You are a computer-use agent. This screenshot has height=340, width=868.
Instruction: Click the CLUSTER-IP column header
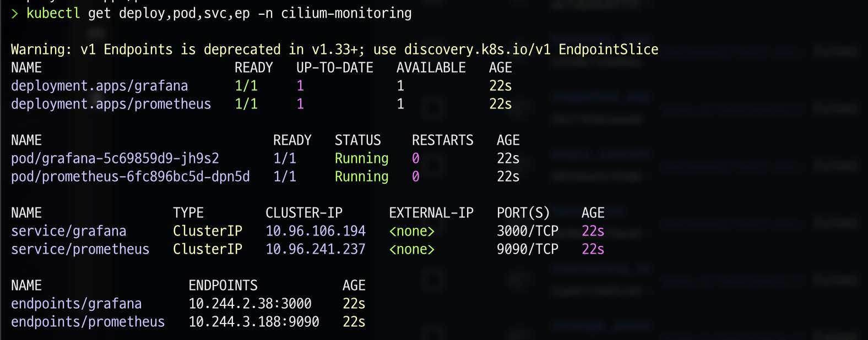tap(304, 213)
